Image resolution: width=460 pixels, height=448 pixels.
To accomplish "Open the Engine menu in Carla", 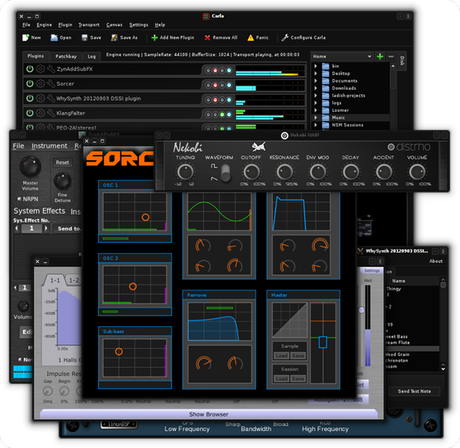I will [x=44, y=25].
